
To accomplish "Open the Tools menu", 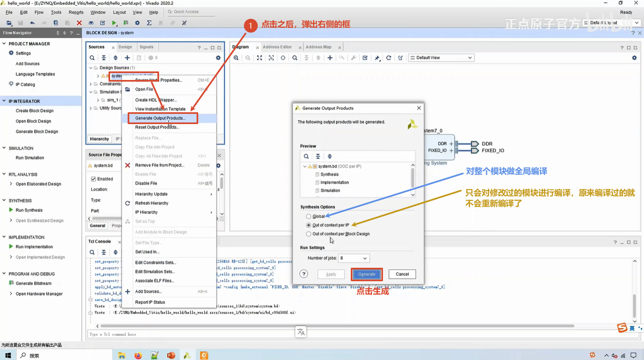I will pyautogui.click(x=56, y=12).
